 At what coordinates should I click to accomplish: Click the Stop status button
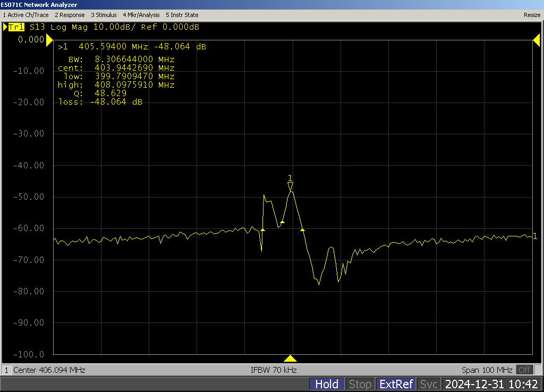360,384
